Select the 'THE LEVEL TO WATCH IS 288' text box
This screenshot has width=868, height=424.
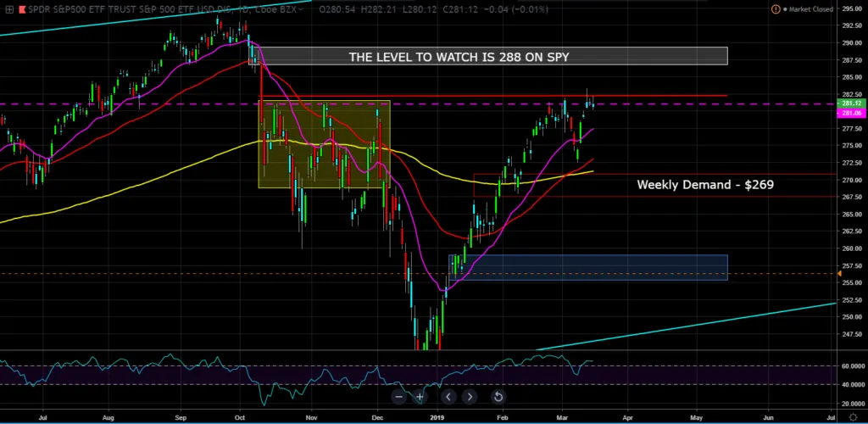(x=459, y=57)
